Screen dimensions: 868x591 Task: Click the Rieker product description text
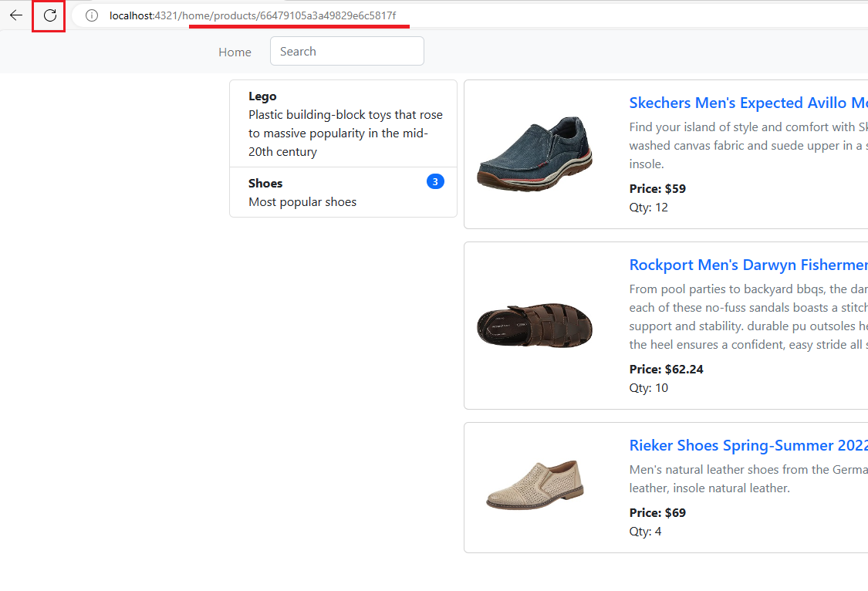(748, 478)
